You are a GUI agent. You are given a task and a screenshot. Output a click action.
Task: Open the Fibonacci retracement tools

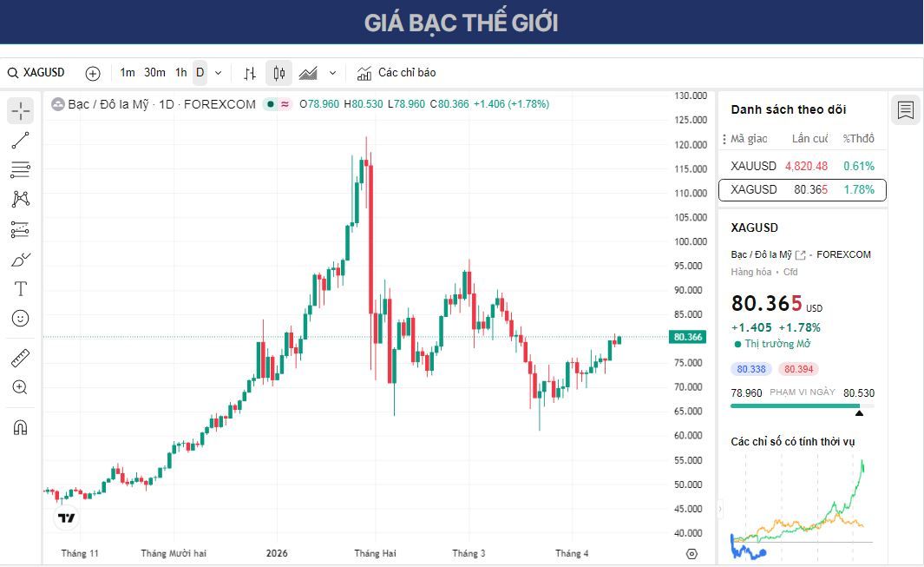[20, 170]
